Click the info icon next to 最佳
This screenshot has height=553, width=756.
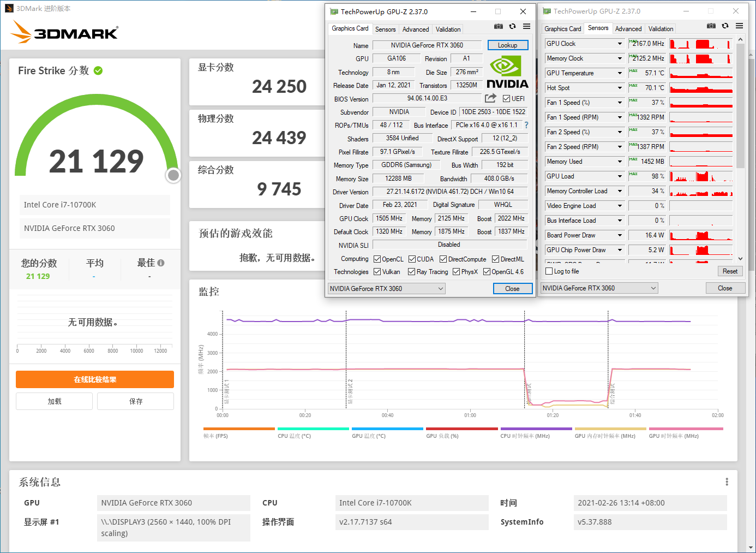(161, 263)
